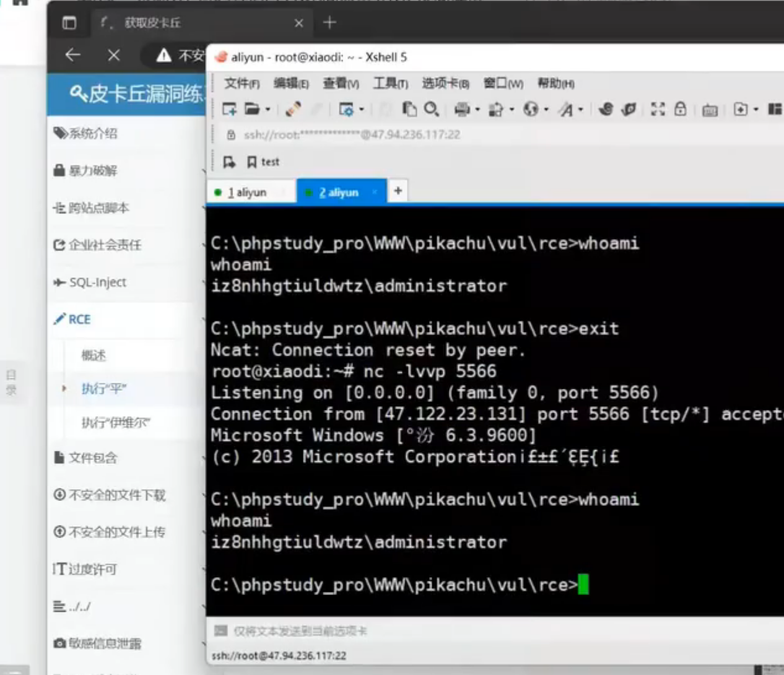The width and height of the screenshot is (784, 675).
Task: Open a new browser tab
Action: click(329, 23)
